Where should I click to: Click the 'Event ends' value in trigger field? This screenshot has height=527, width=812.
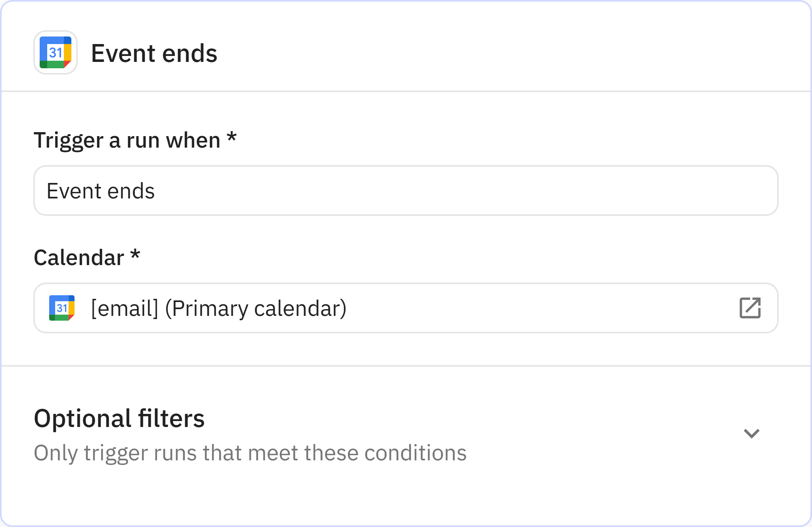point(101,191)
